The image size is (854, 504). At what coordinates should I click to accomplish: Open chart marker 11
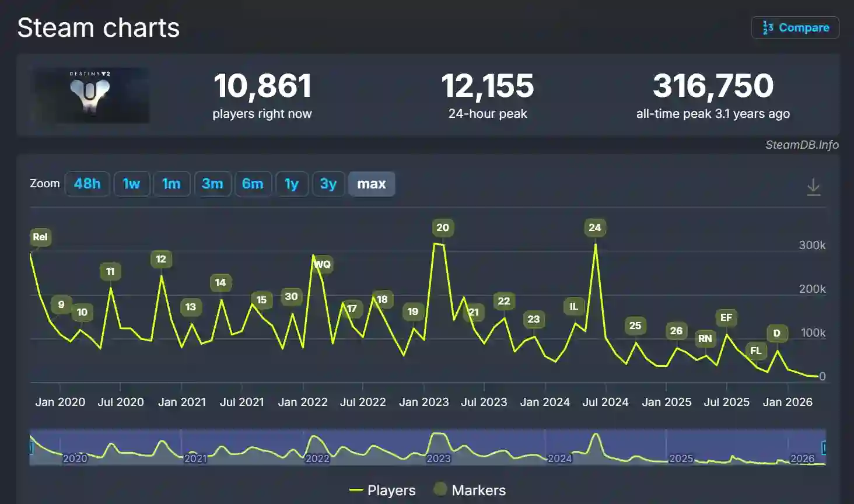coord(110,271)
